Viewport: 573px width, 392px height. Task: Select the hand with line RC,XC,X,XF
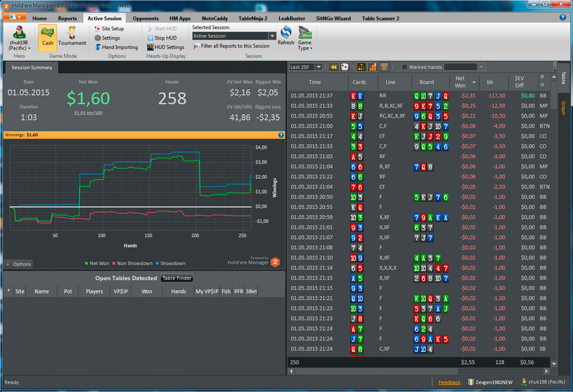pos(418,116)
